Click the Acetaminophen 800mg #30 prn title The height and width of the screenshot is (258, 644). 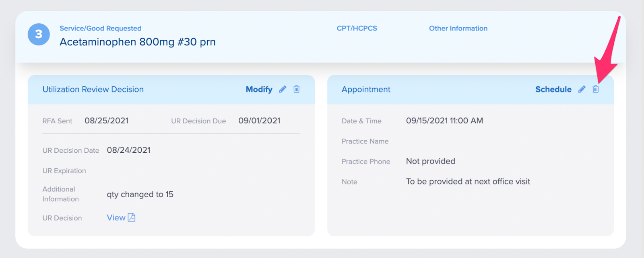(x=137, y=42)
